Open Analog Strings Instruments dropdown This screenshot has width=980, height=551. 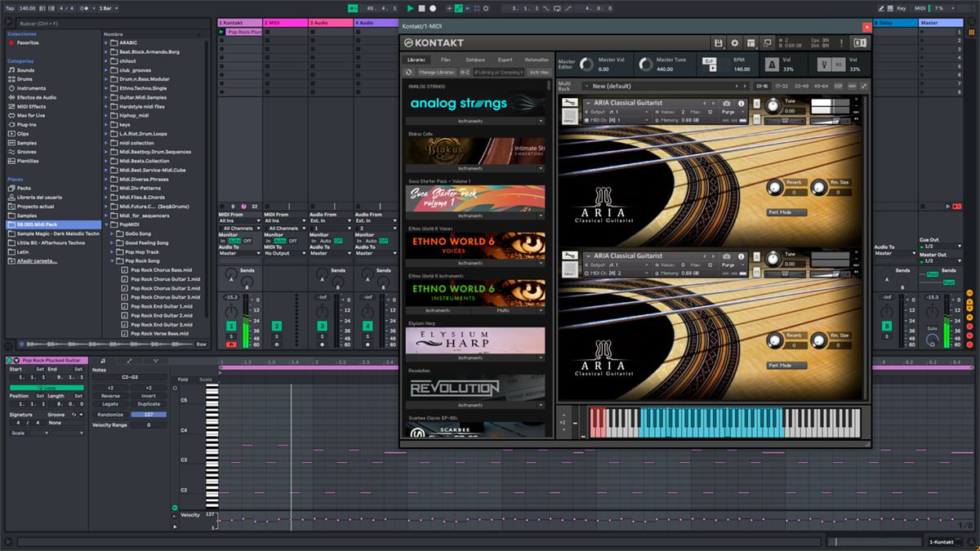click(x=475, y=121)
